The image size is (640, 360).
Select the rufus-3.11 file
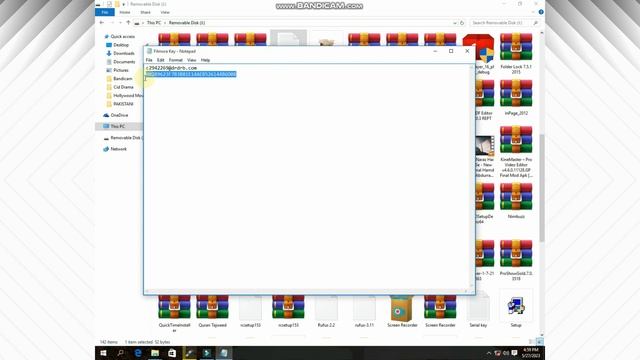coord(364,312)
